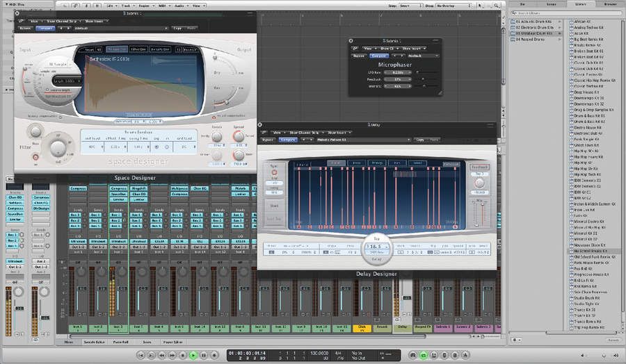Image resolution: width=626 pixels, height=364 pixels.
Task: Click the transport mode button beside Cycle
Action: (x=434, y=354)
